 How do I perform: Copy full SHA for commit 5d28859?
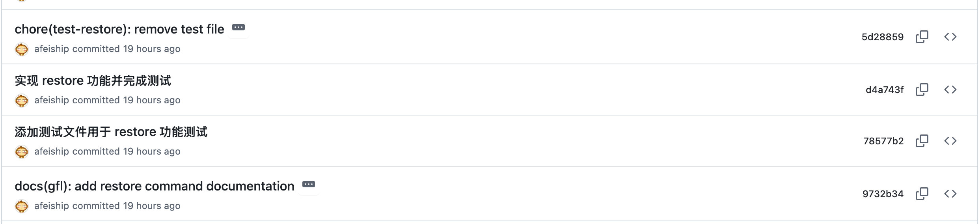point(922,37)
